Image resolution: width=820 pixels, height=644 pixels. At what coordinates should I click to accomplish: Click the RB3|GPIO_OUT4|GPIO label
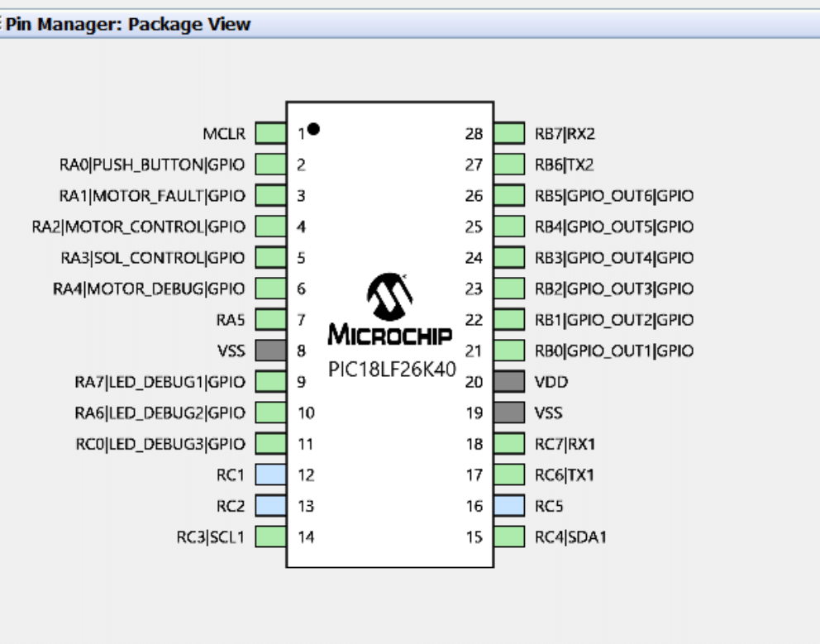[x=614, y=258]
